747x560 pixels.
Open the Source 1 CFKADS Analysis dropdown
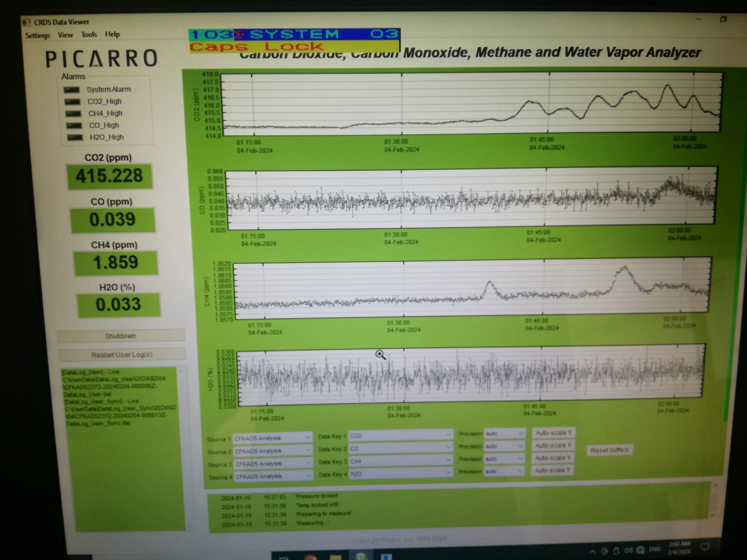point(272,438)
